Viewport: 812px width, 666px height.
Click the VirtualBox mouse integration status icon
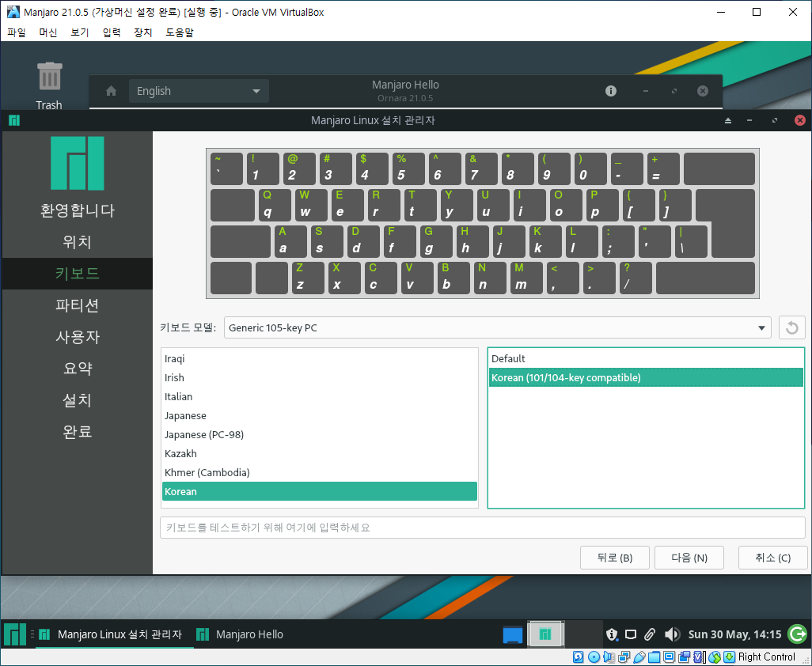click(x=715, y=657)
